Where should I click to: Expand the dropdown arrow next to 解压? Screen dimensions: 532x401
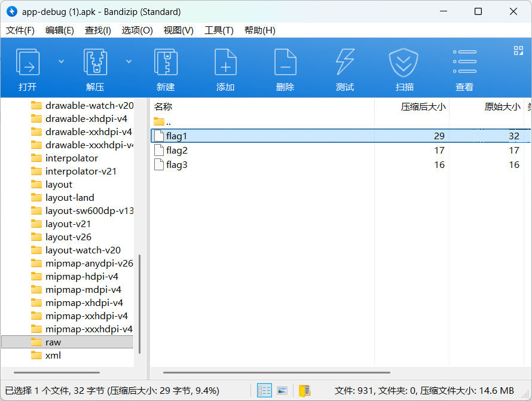[129, 62]
